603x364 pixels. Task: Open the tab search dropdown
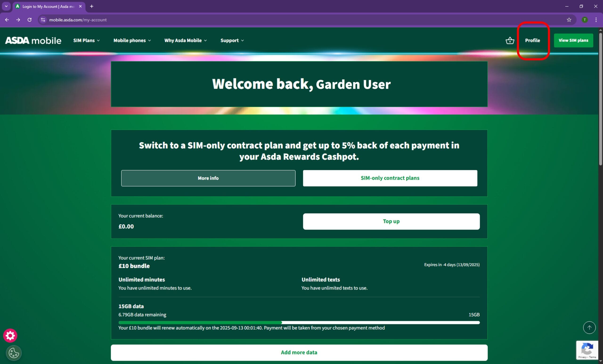click(6, 6)
